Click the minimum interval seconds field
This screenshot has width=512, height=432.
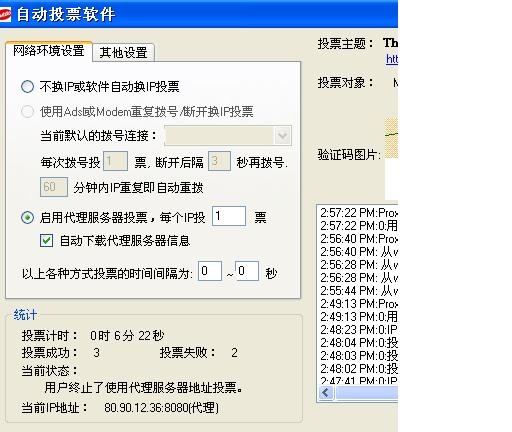(210, 271)
